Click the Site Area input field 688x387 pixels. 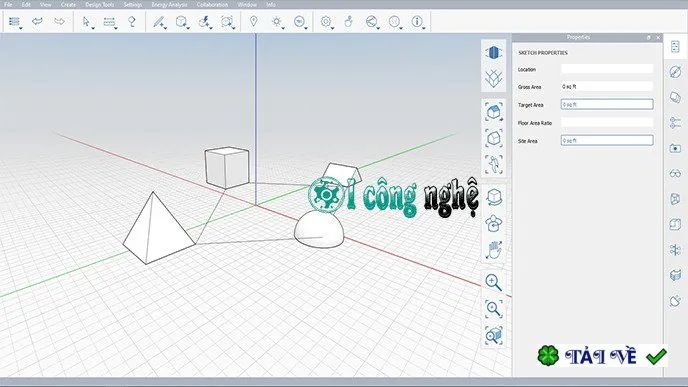pyautogui.click(x=607, y=140)
